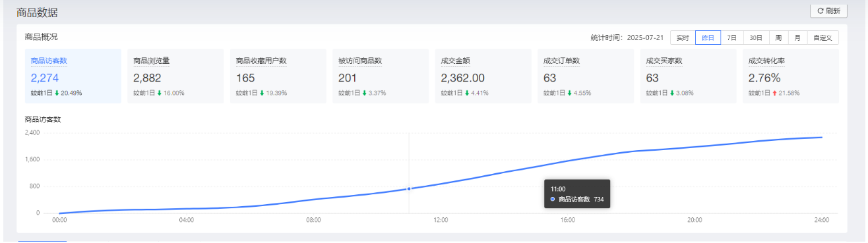Image resolution: width=868 pixels, height=243 pixels.
Task: Select the 商品访客数 metric card
Action: click(73, 76)
